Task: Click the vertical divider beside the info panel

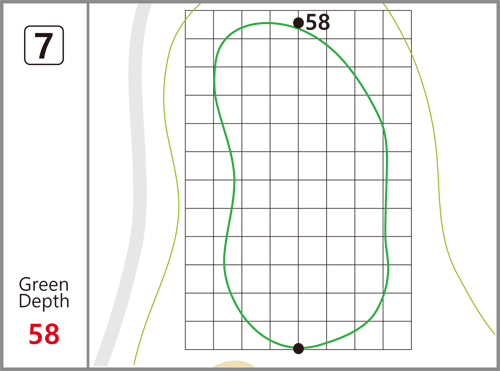Action: point(88,185)
